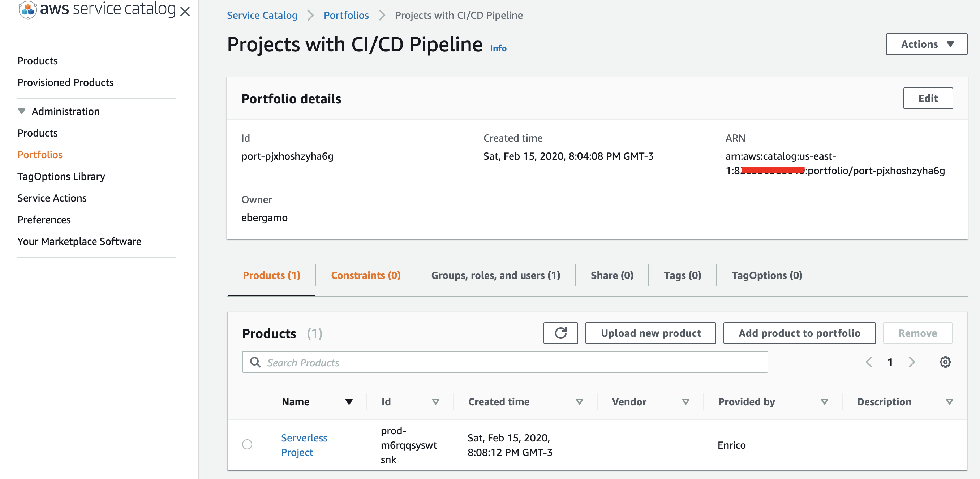Click product created time 8:08:12 PM
Viewport: 980px width, 479px height.
[510, 445]
